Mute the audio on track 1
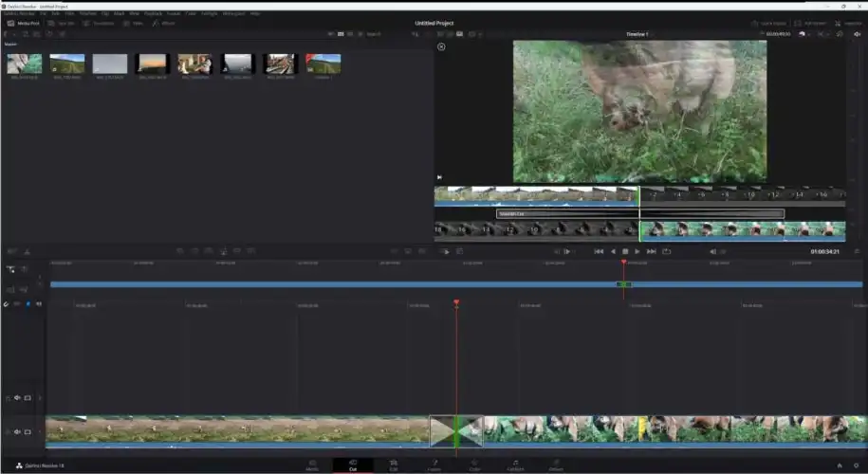The height and width of the screenshot is (474, 868). pos(17,432)
